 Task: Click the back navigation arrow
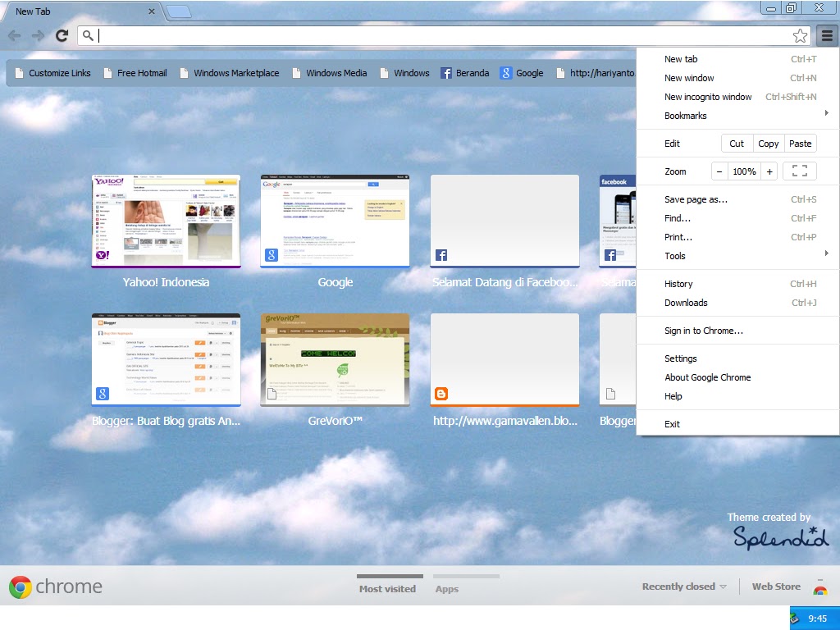click(x=15, y=36)
